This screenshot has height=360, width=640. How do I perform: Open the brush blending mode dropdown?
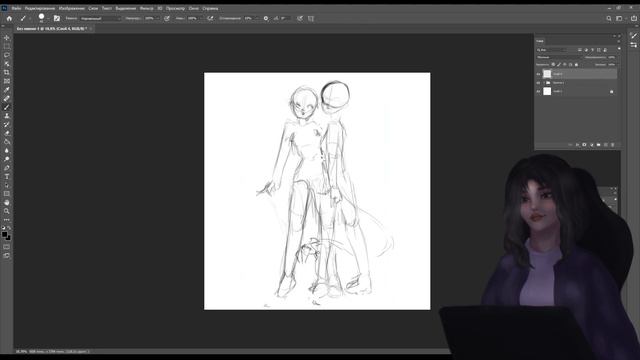click(x=100, y=18)
